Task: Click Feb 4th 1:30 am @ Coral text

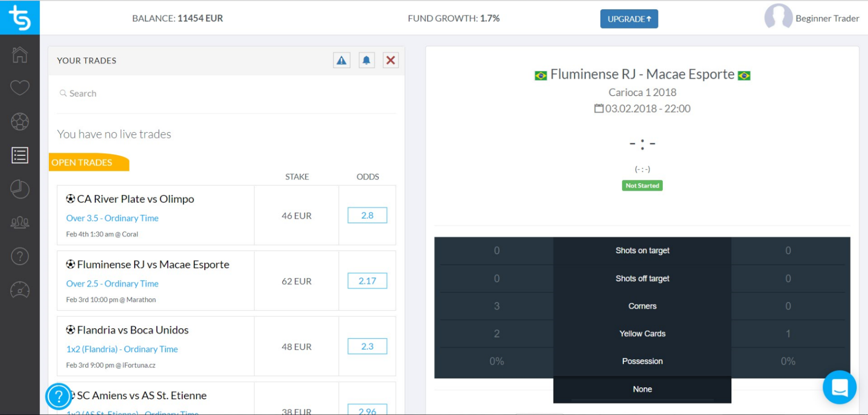Action: click(102, 234)
